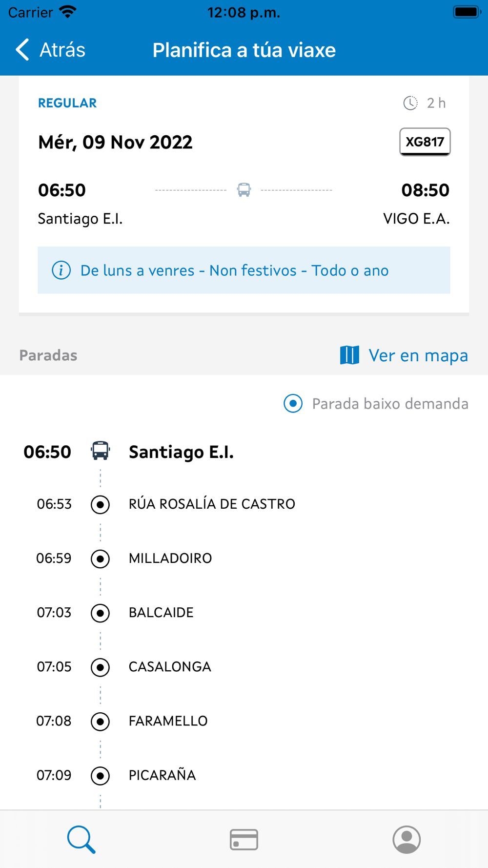
Task: Tap the bus icon next to Santiago E.I.
Action: (x=101, y=451)
